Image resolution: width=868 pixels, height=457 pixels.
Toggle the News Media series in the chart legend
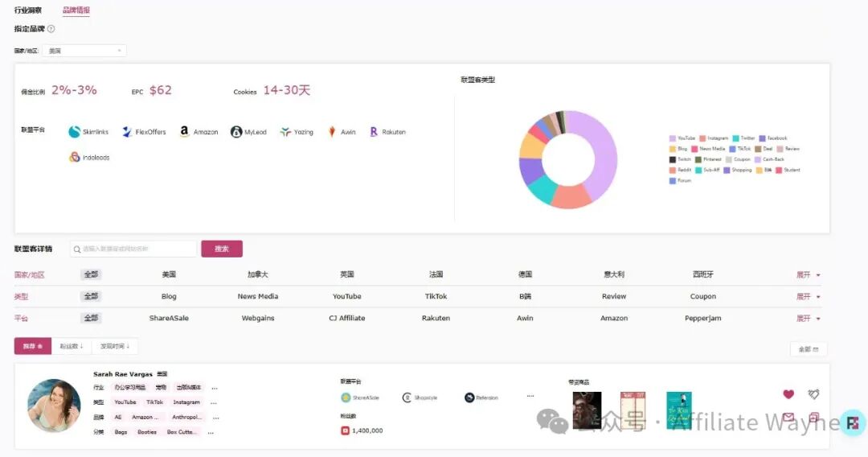708,149
